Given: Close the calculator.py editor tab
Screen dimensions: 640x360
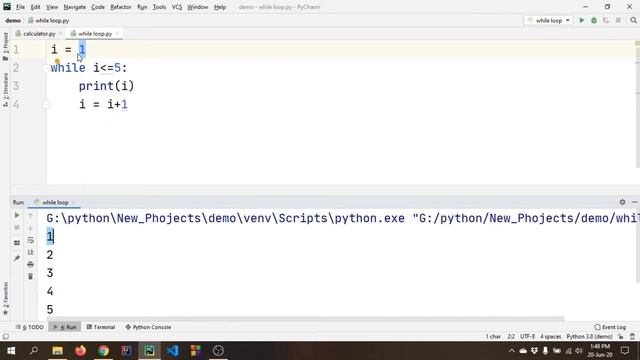Looking at the screenshot, I should 60,33.
